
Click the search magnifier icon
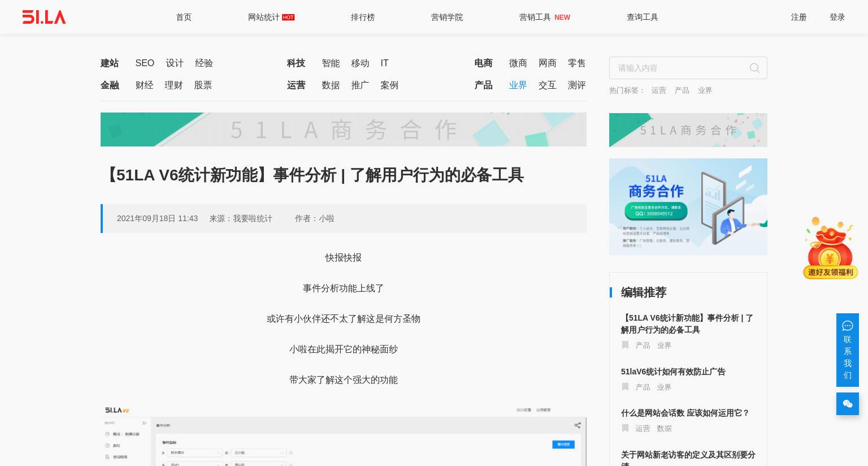[x=754, y=68]
